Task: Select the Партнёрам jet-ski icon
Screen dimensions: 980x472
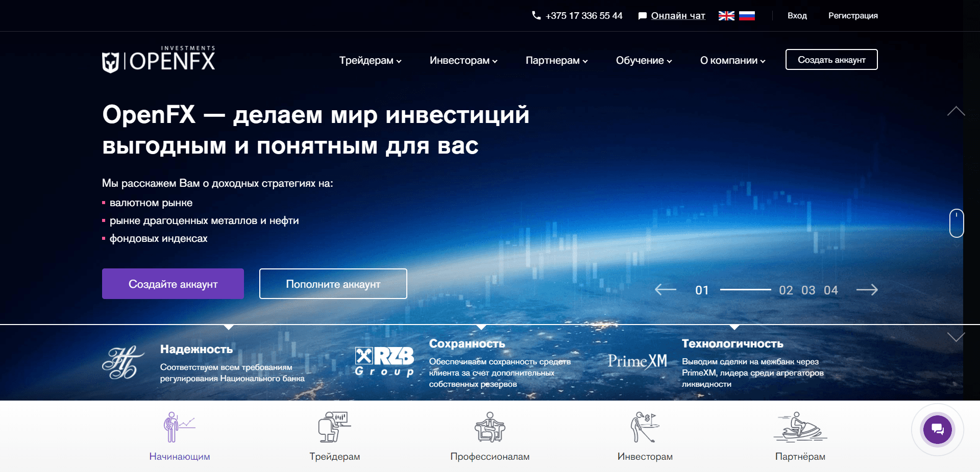Action: coord(800,428)
